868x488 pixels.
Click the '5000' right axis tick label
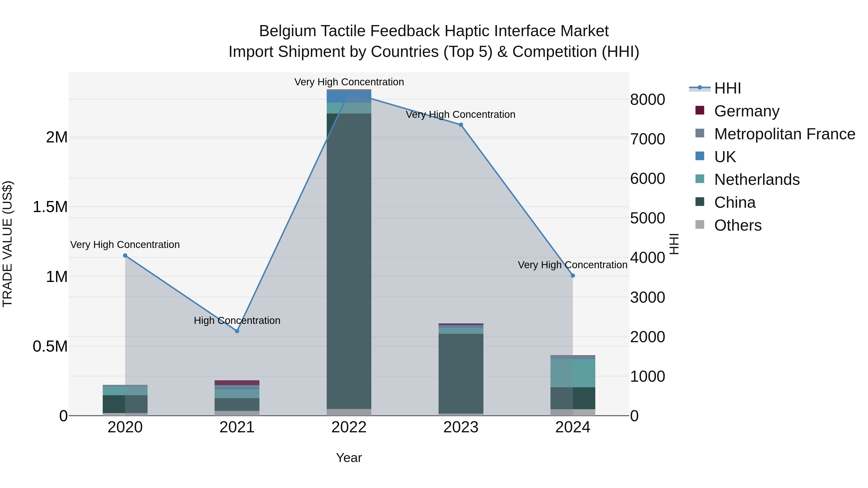648,218
